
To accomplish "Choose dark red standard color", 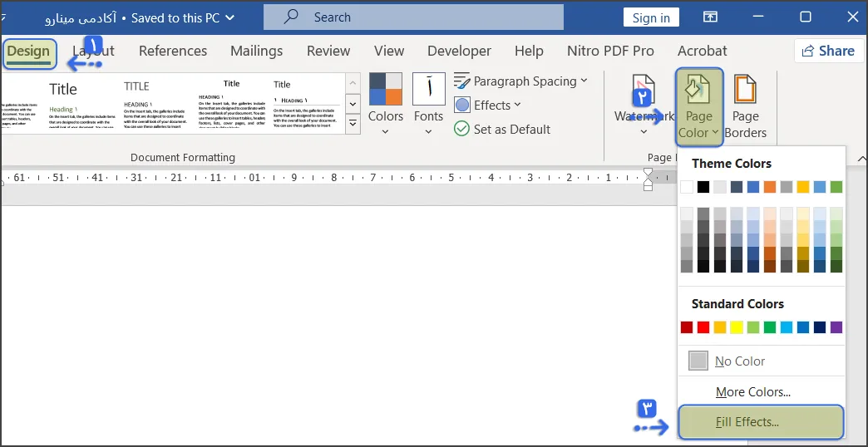I will [687, 327].
